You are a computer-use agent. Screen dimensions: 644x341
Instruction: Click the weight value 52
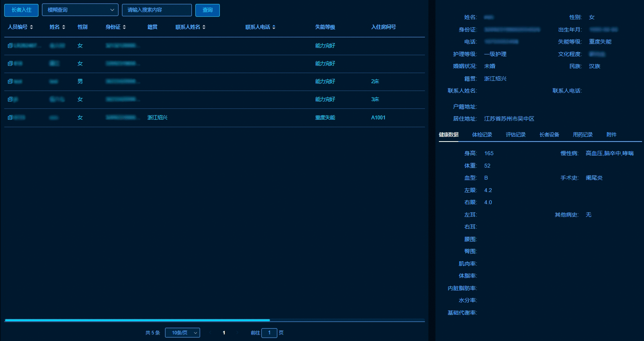pos(487,166)
